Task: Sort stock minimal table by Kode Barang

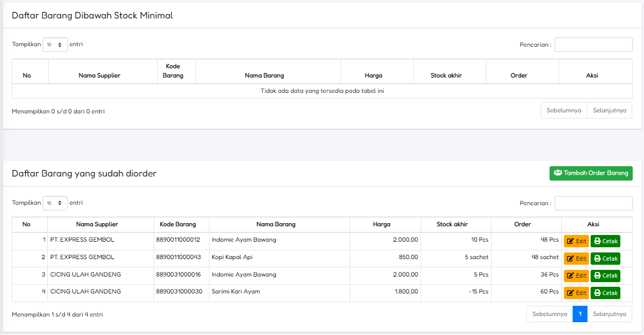Action: click(176, 71)
